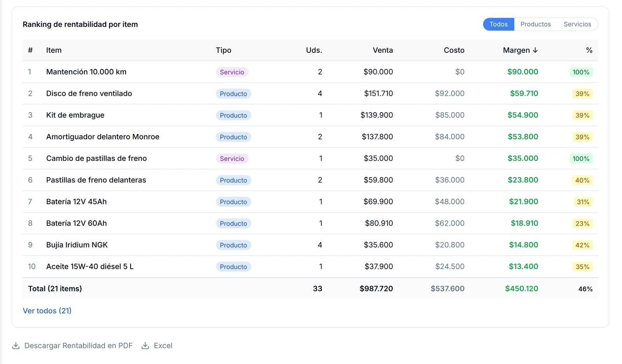This screenshot has height=364, width=622.
Task: Click Cambio de pastillas de freno
Action: coord(96,158)
